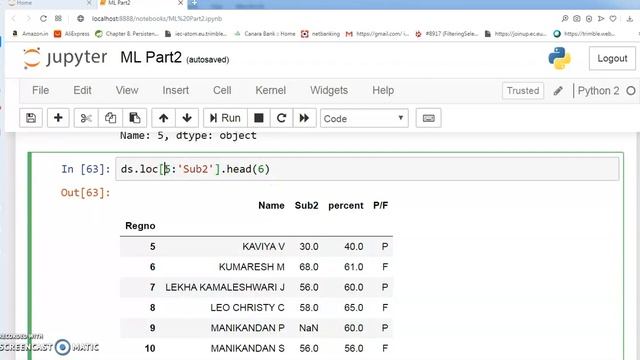Screen dimensions: 640x360
Task: Click the P/F column header
Action: point(380,205)
